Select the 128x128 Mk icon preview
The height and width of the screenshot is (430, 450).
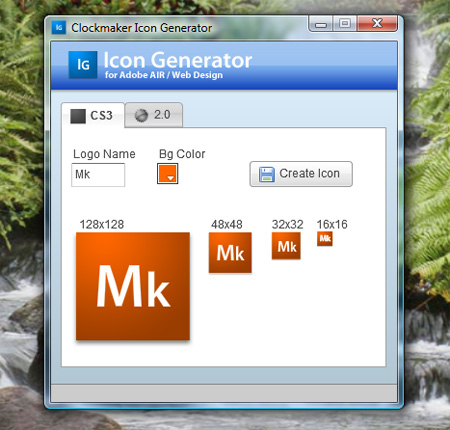[x=133, y=286]
